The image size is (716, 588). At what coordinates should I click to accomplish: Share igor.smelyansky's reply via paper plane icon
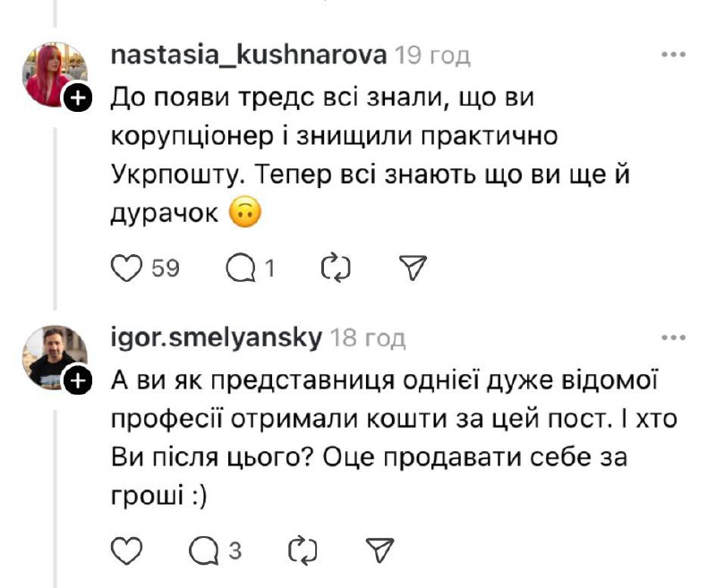point(380,550)
